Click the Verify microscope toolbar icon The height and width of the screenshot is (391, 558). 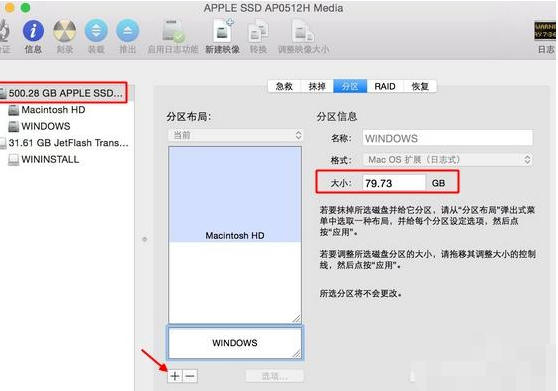coord(4,31)
